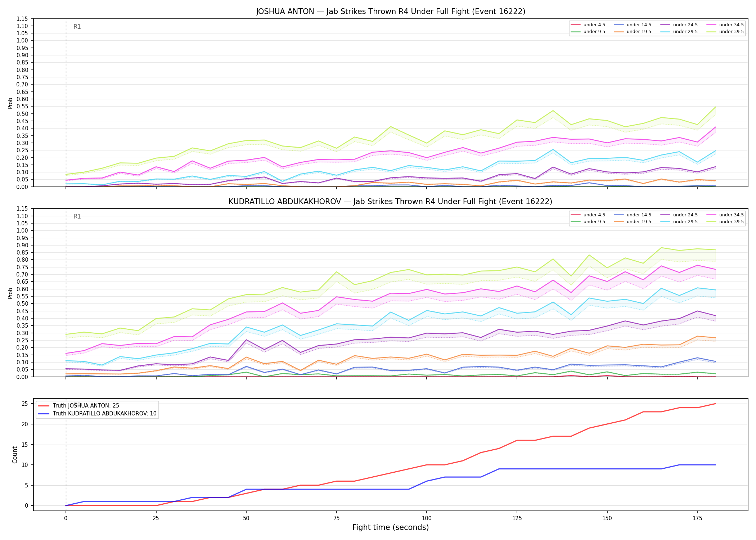Screen dimensions: 756x540
Task: Click '1.00' tick on Kudratillo Prob axis
Action: (x=22, y=230)
